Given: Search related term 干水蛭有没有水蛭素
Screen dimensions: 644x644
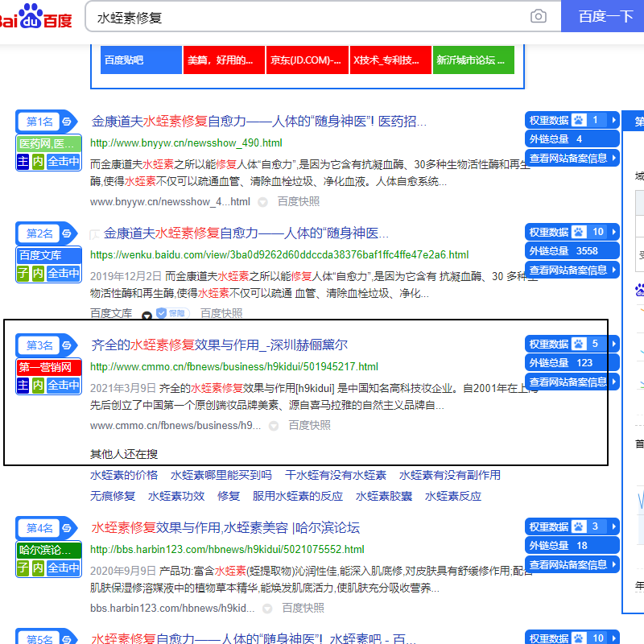Looking at the screenshot, I should (x=336, y=475).
